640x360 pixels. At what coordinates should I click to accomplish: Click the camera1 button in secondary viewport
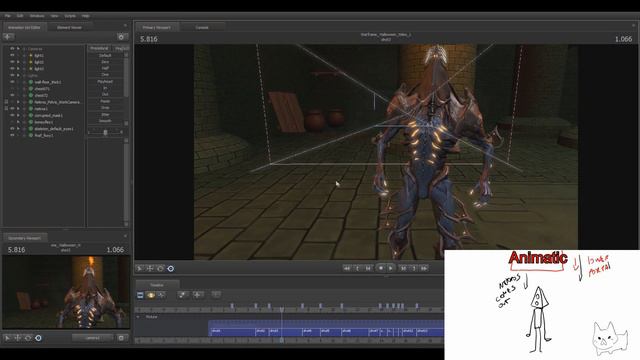pos(93,338)
